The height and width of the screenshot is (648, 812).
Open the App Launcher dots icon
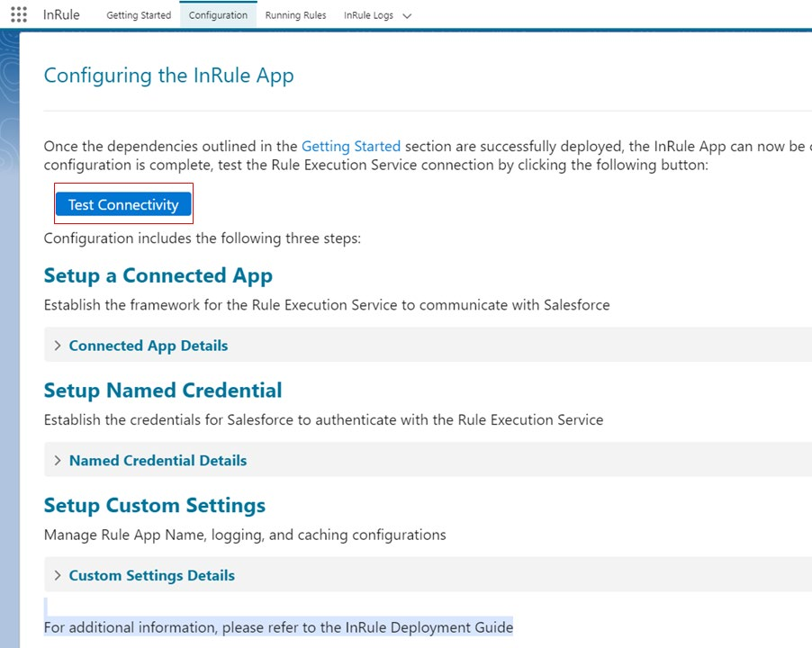point(19,14)
